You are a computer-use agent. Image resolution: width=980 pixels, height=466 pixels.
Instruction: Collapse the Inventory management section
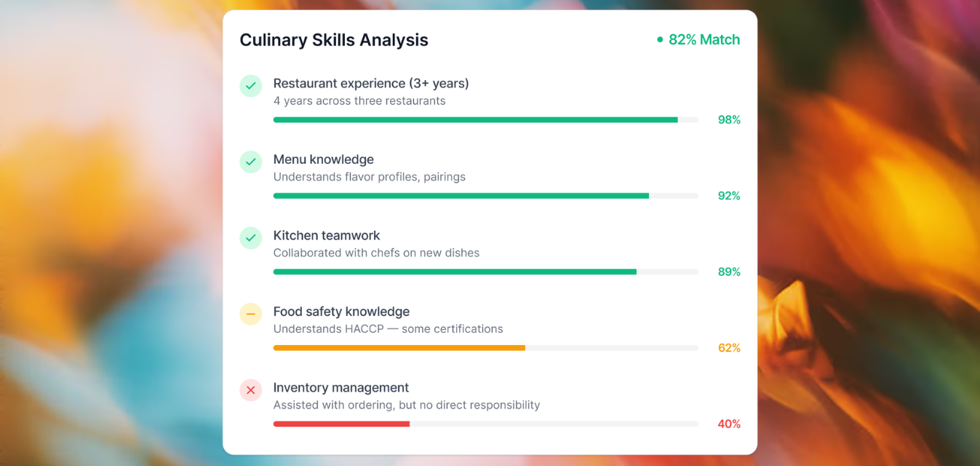[341, 387]
